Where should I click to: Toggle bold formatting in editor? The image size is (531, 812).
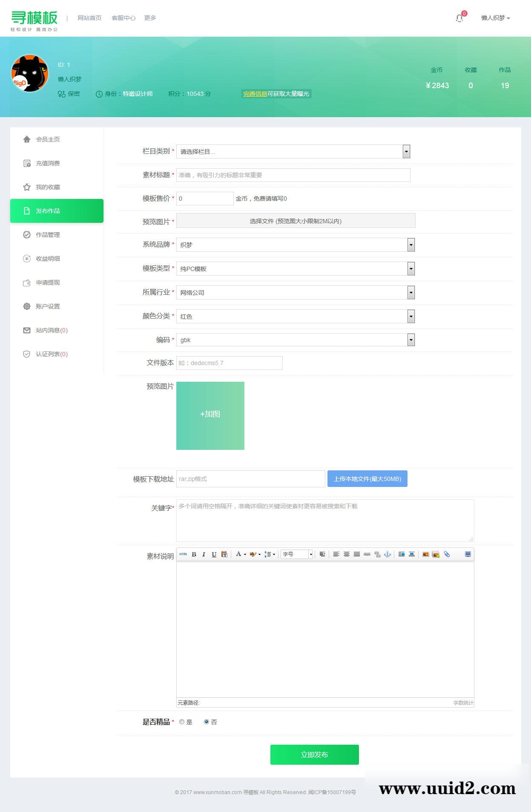194,554
